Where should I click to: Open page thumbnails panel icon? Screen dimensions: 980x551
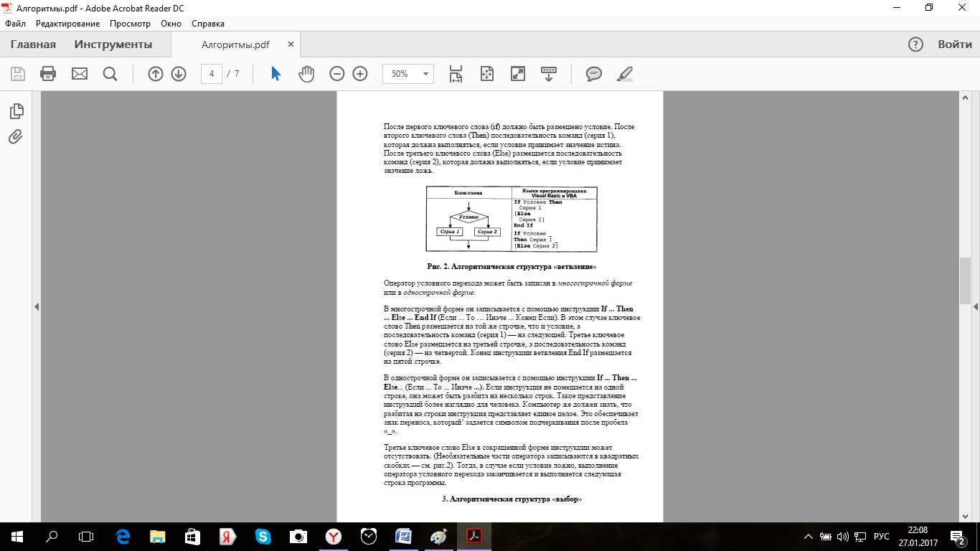(x=17, y=111)
